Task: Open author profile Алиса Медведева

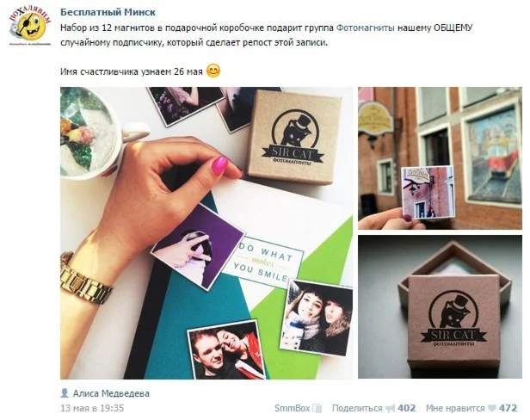Action: (x=111, y=393)
